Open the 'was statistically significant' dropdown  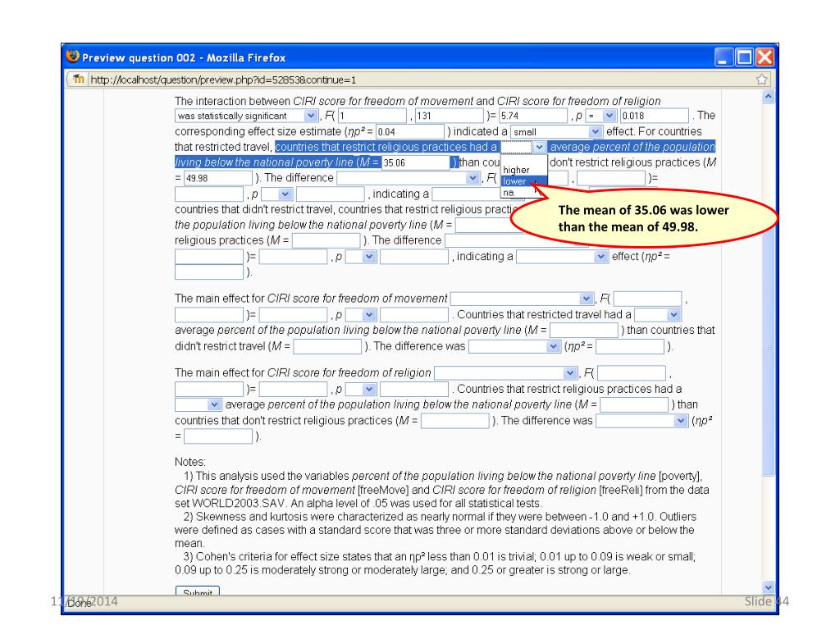246,116
